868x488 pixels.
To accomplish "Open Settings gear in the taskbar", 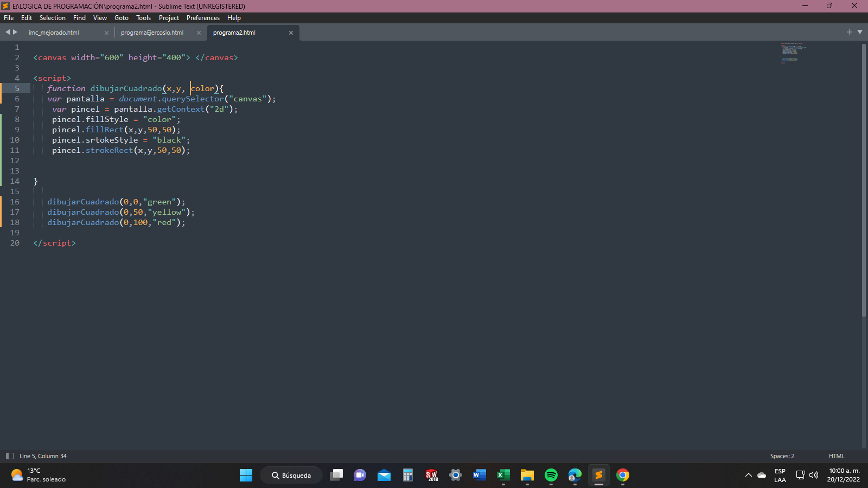I will coord(456,476).
